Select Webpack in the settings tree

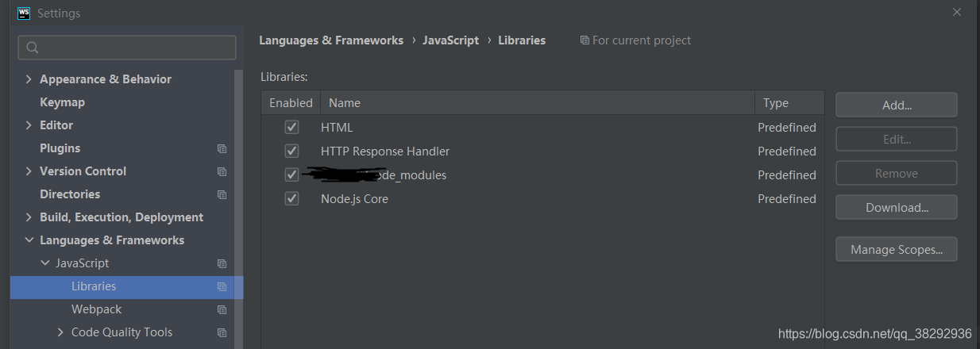point(96,309)
